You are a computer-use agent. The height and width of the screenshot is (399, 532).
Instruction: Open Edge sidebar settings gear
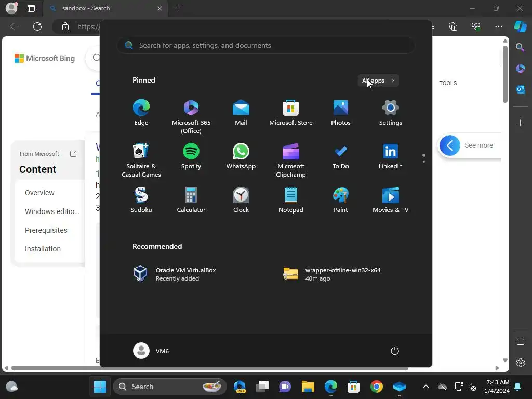(520, 363)
